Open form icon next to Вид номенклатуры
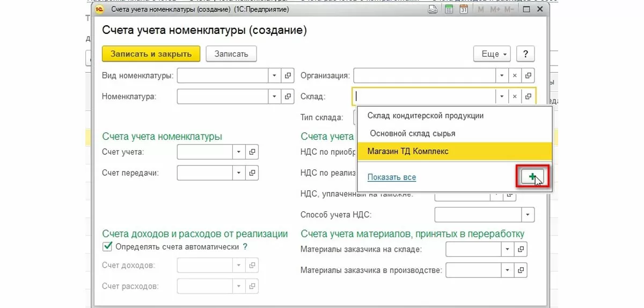This screenshot has width=644, height=308. [288, 76]
